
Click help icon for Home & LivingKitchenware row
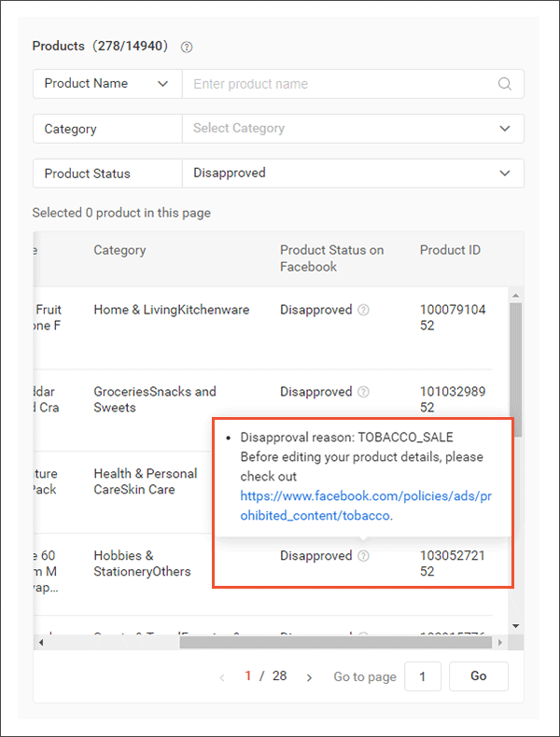(x=363, y=311)
